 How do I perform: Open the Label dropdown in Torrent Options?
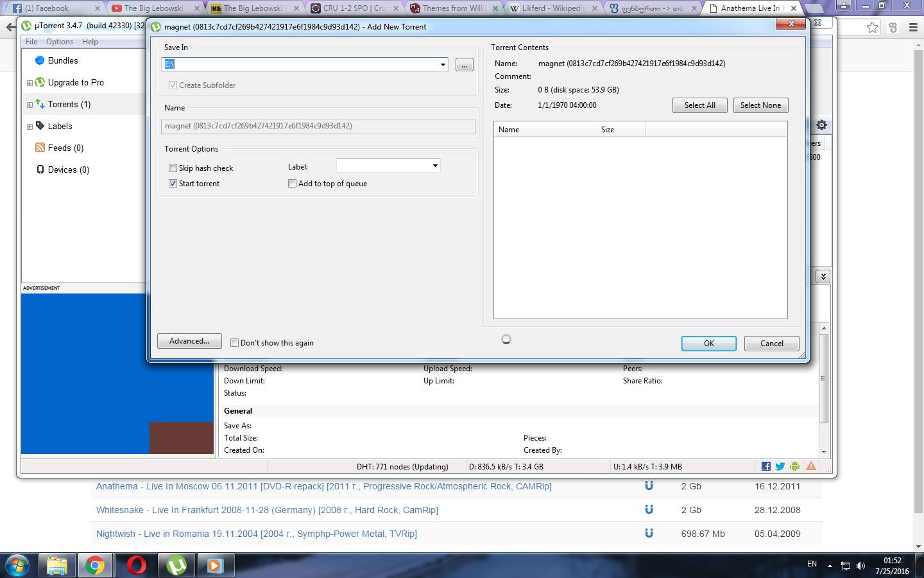[435, 166]
